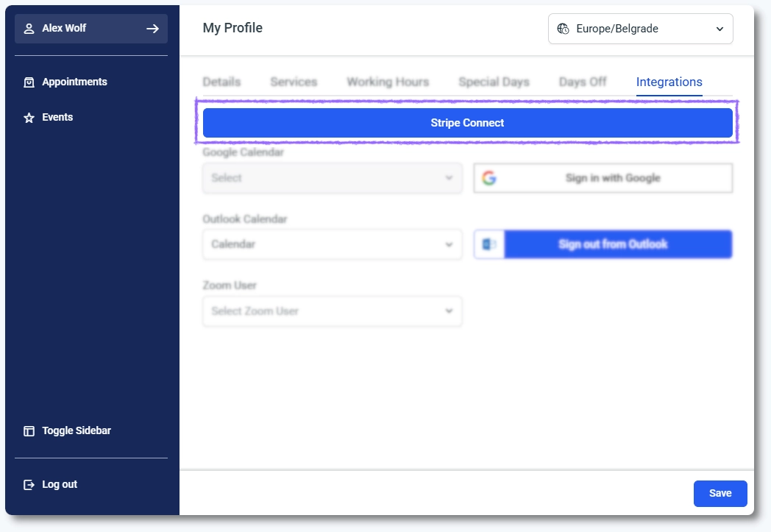Image resolution: width=771 pixels, height=532 pixels.
Task: Click the profile person icon beside Alex Wolf
Action: [x=29, y=28]
